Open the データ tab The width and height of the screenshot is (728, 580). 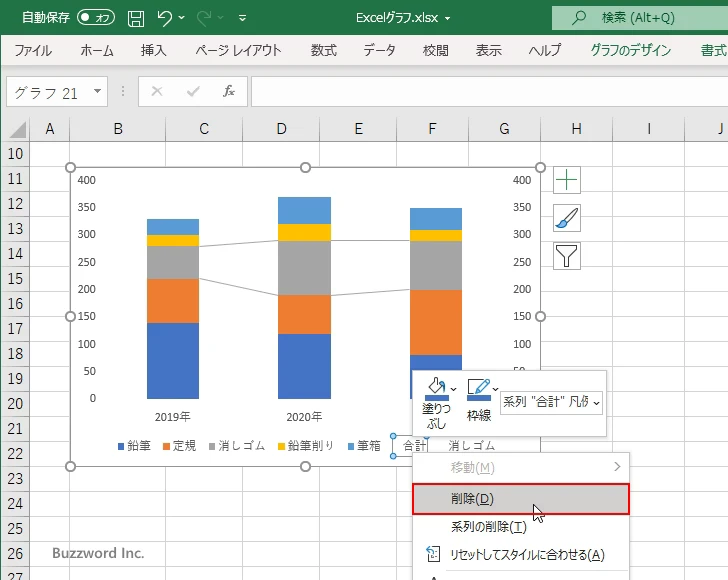379,50
